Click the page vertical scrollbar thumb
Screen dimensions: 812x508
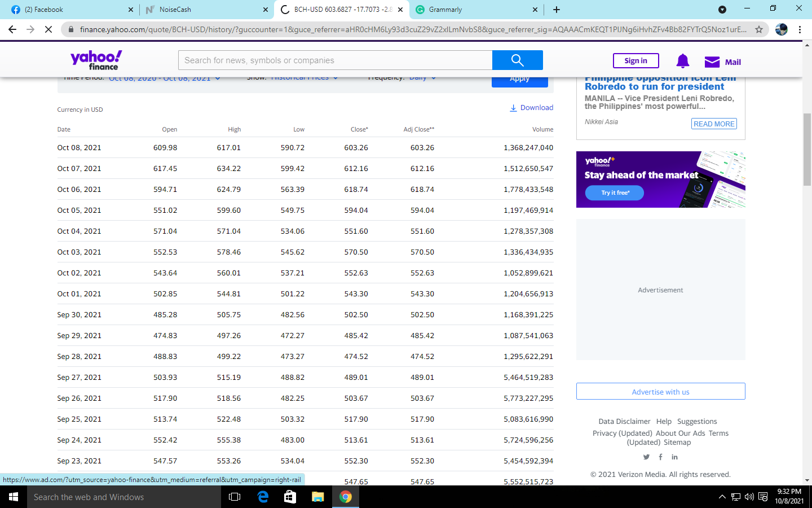pos(807,150)
